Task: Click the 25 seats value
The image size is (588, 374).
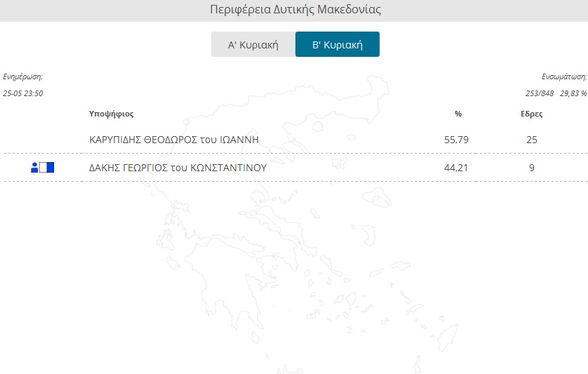Action: (x=532, y=140)
